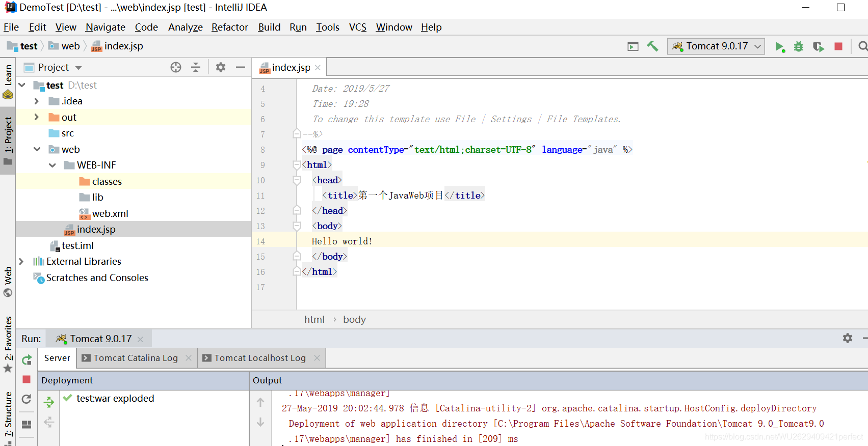The height and width of the screenshot is (446, 868).
Task: Open the VCS menu
Action: click(x=358, y=27)
